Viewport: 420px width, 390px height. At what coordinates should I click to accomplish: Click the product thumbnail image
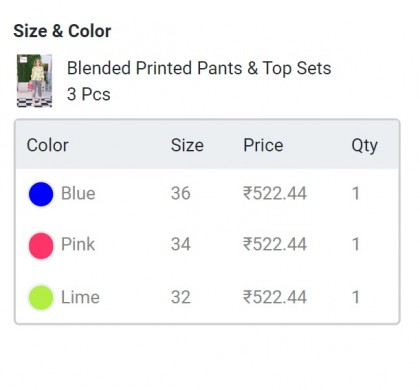pyautogui.click(x=34, y=81)
